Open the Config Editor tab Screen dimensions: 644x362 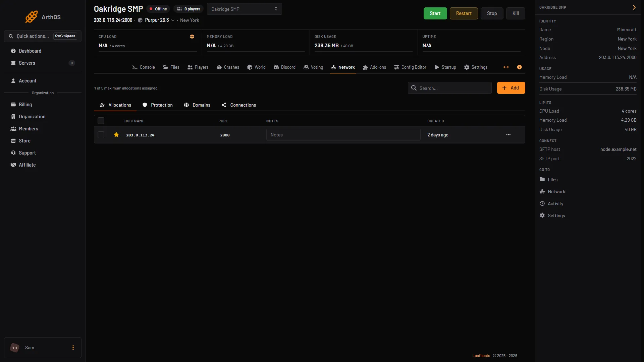410,67
